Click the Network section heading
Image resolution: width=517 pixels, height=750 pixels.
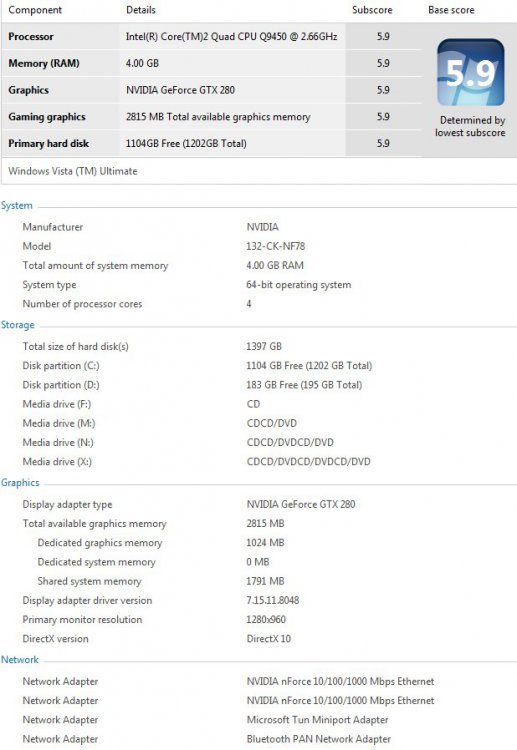pos(20,660)
